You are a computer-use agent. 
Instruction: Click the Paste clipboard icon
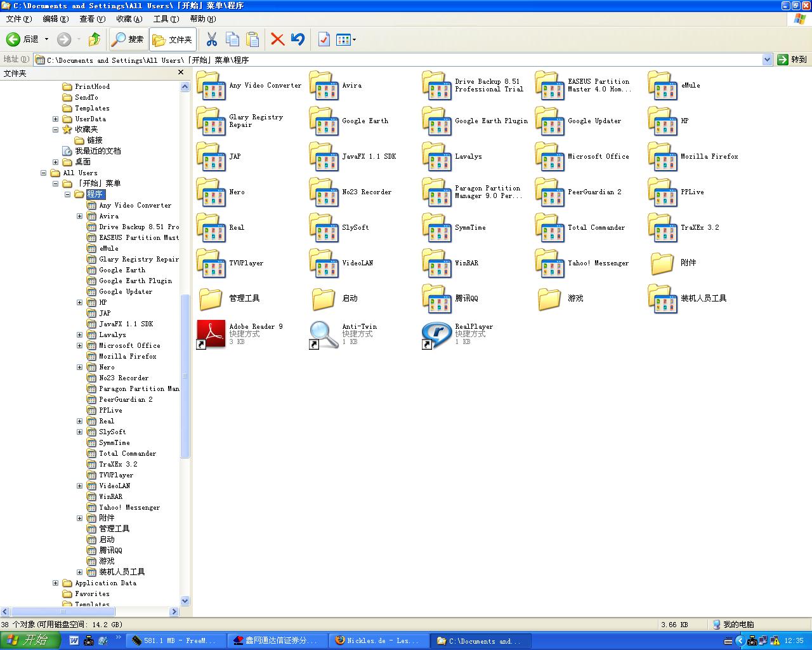252,39
